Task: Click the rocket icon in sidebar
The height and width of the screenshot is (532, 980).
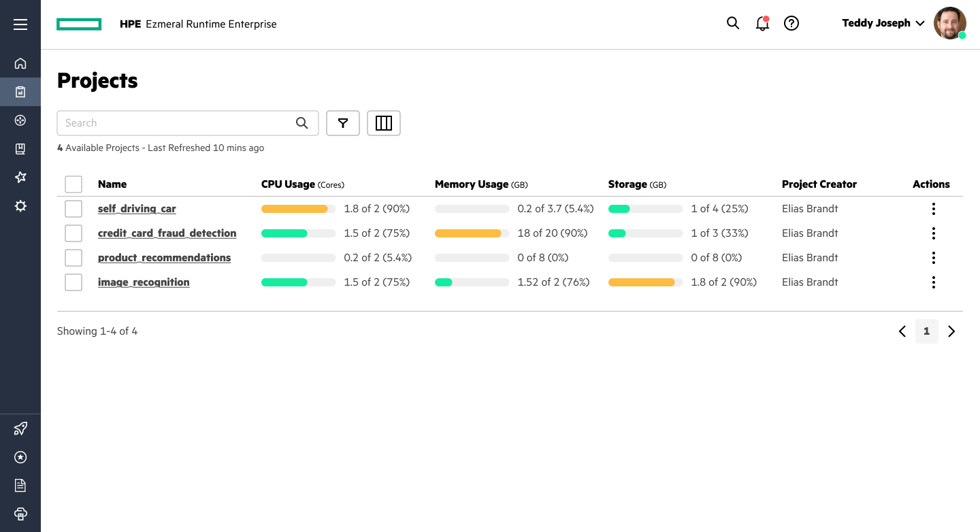Action: pyautogui.click(x=20, y=429)
